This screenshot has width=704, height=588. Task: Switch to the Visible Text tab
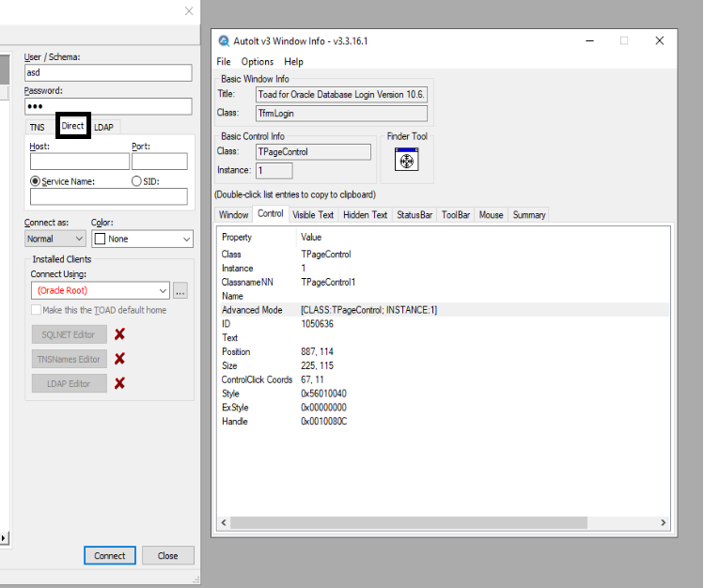[x=313, y=215]
